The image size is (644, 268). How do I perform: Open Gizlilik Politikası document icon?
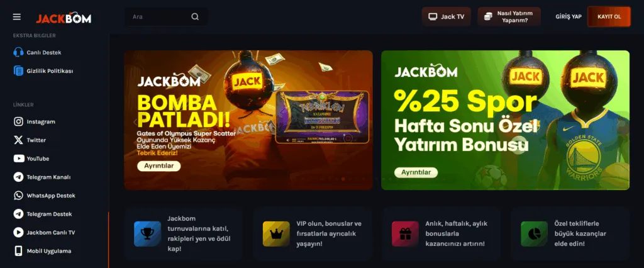coord(18,70)
